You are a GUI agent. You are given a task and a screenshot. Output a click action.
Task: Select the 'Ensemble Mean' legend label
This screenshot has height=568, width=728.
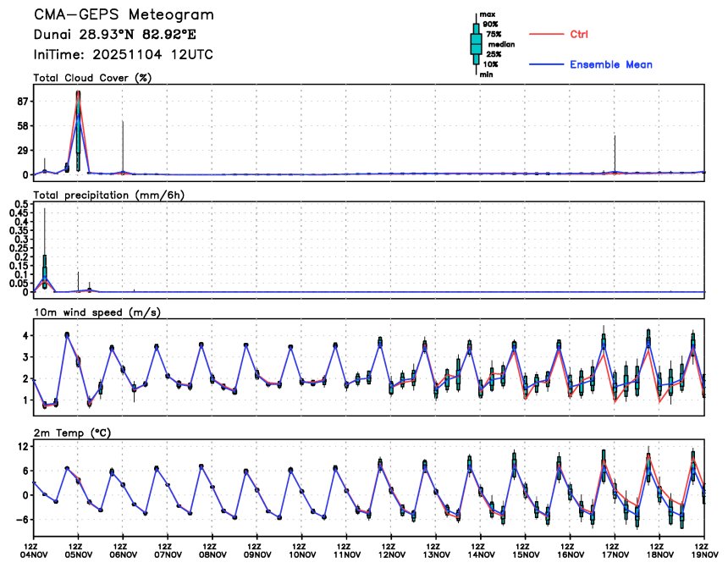click(x=610, y=64)
